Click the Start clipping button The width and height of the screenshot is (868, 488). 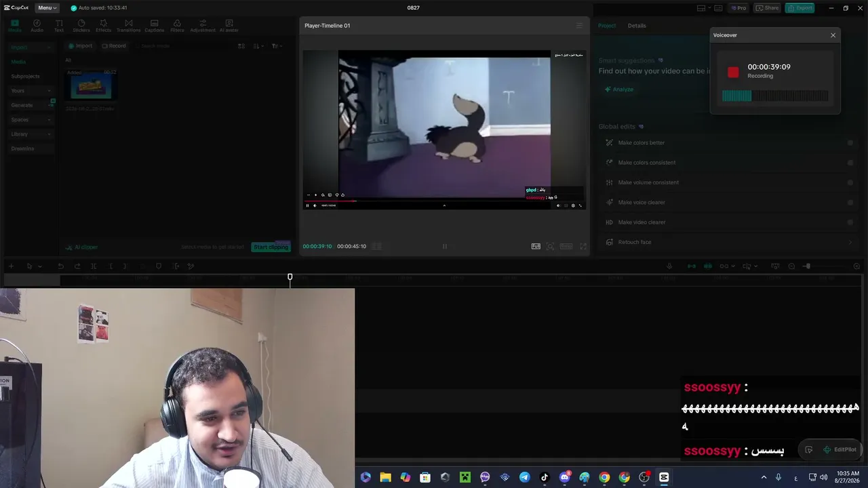tap(271, 247)
